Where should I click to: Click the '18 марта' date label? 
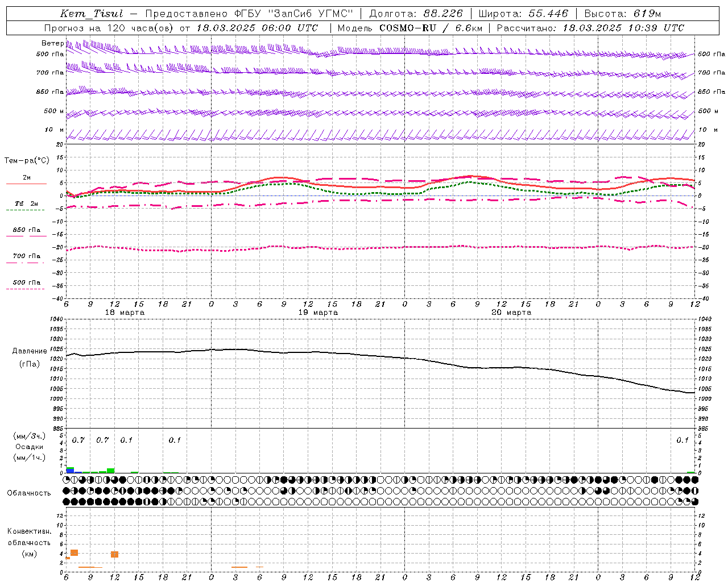point(125,313)
